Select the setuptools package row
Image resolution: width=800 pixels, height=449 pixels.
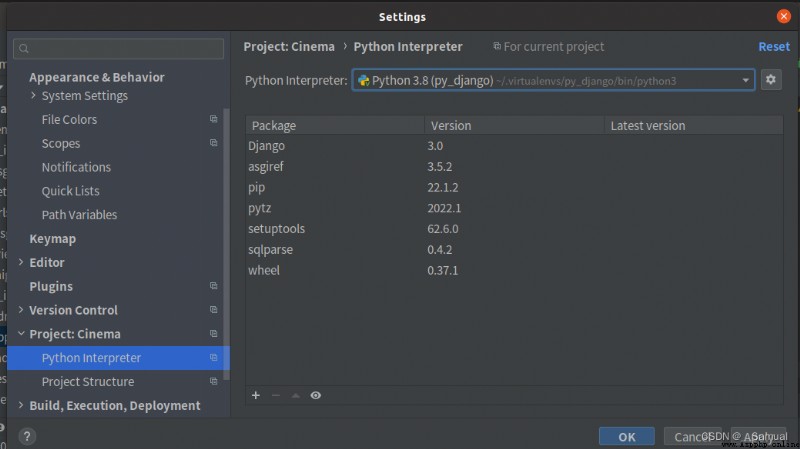[514, 229]
